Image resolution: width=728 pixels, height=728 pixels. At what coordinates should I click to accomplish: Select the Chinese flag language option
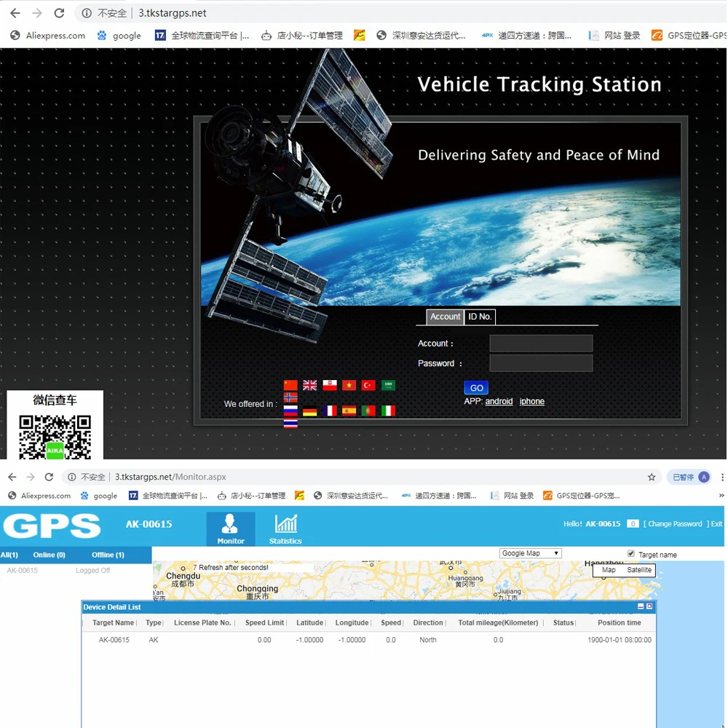click(x=290, y=385)
